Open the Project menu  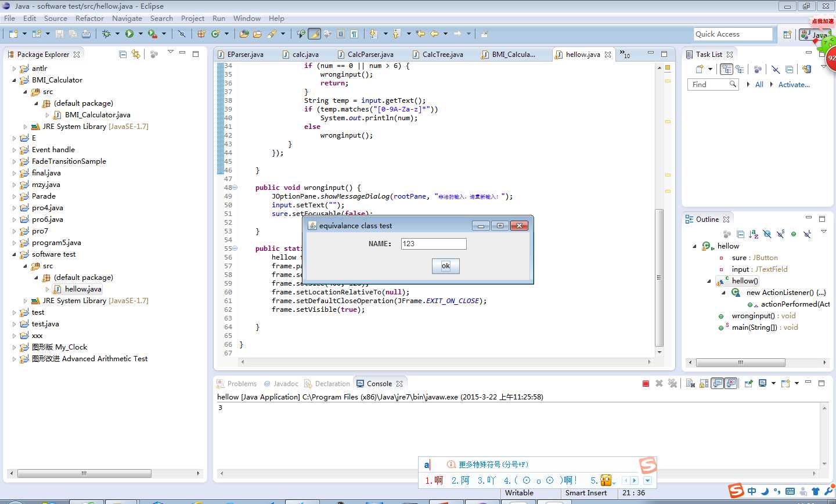pyautogui.click(x=193, y=18)
